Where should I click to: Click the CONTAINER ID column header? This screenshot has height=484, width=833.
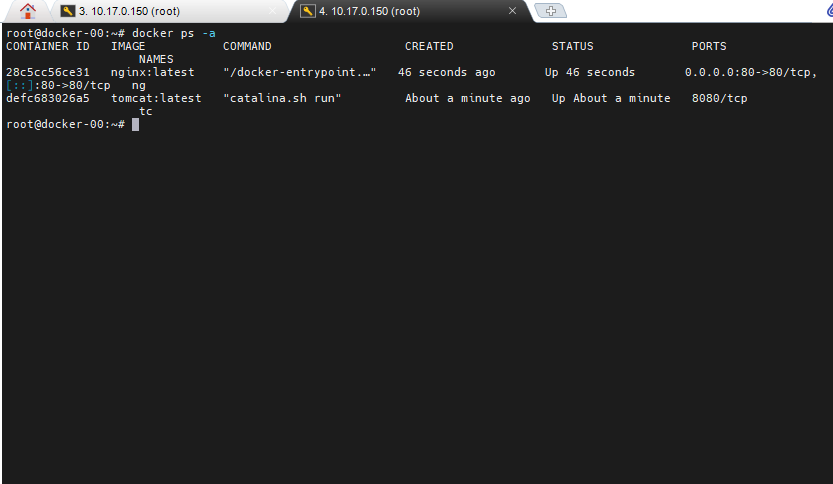click(48, 46)
